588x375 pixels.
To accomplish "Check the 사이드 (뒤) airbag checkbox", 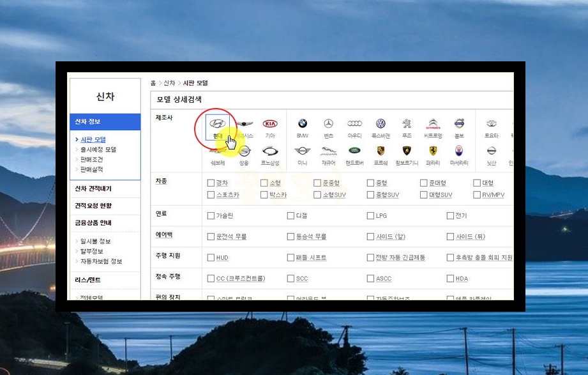I will tap(450, 236).
